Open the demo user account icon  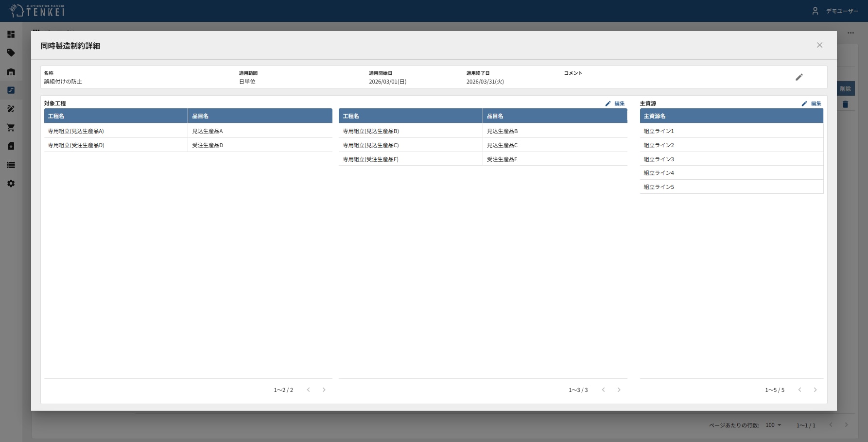(815, 11)
